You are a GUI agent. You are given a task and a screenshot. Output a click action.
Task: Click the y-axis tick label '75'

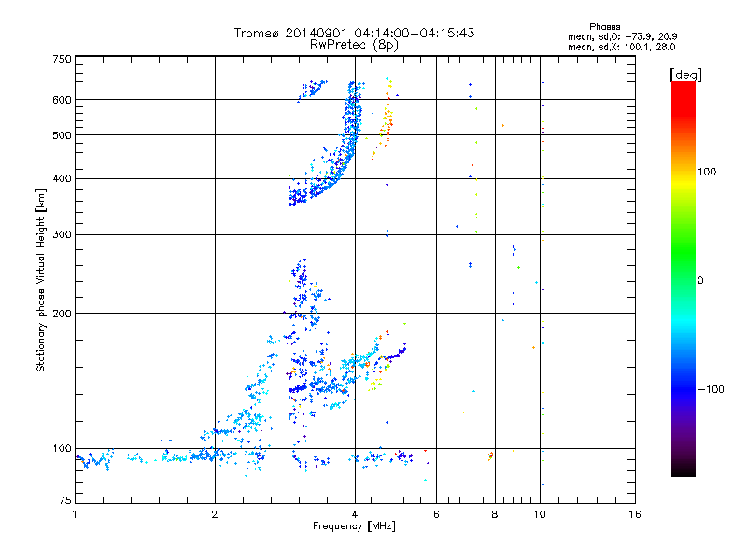click(x=65, y=500)
